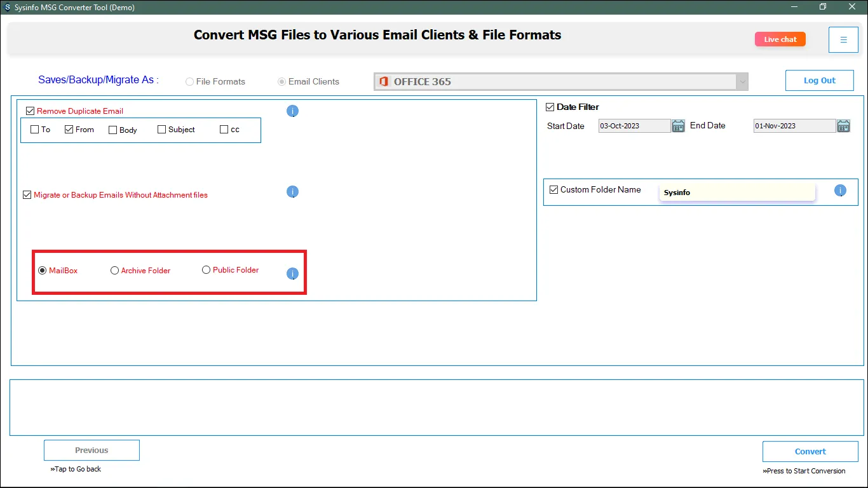Toggle Migrate or Backup Emails Without Attachment

tap(27, 195)
